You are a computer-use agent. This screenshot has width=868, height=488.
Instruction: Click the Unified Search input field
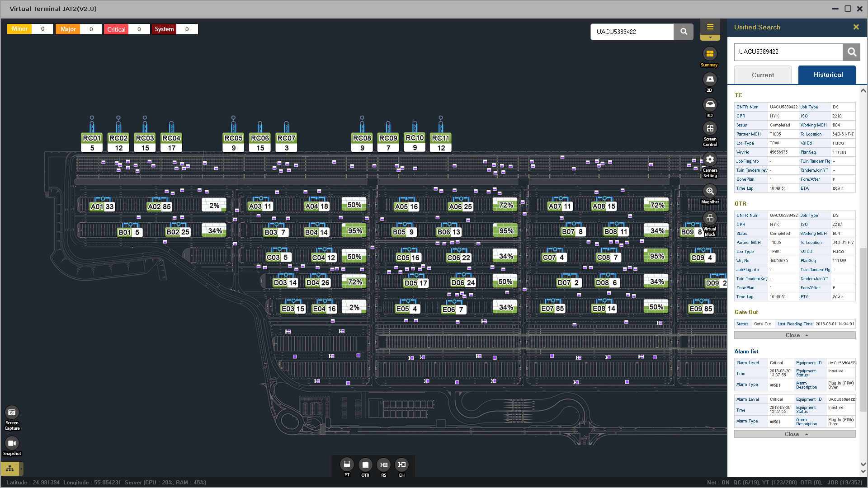click(x=788, y=52)
